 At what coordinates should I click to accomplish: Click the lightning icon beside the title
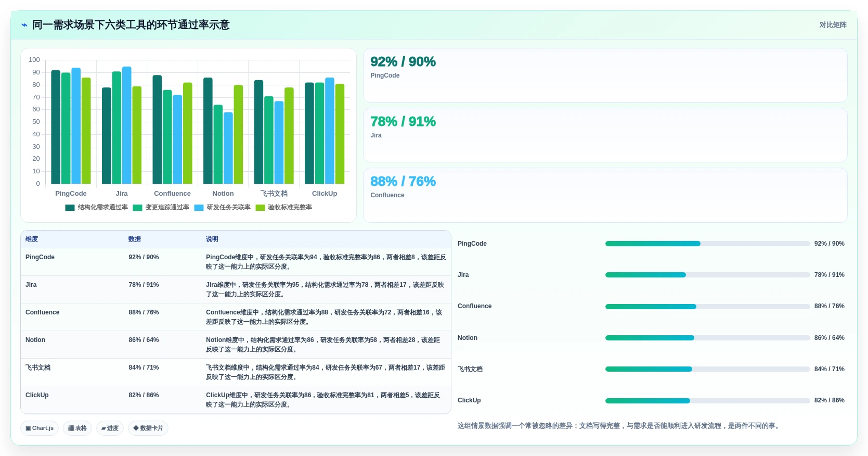24,25
